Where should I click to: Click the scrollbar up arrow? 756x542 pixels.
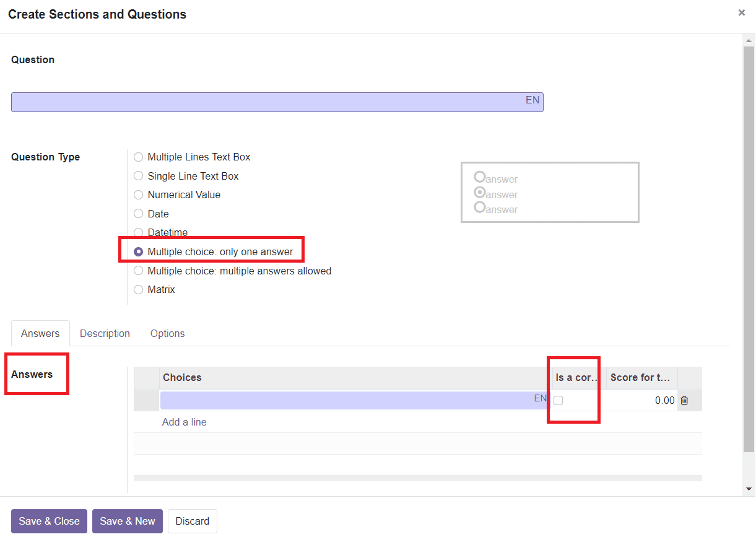pyautogui.click(x=749, y=40)
